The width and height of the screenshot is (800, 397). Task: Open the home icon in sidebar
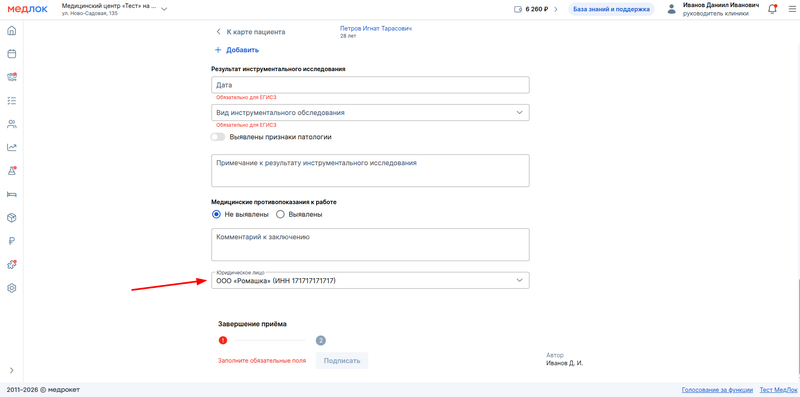(12, 31)
